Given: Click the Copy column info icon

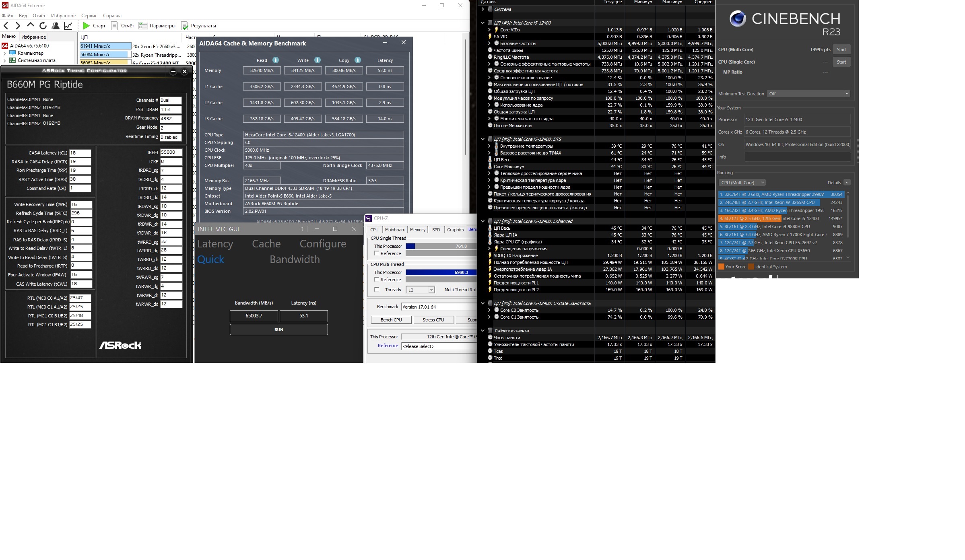Looking at the screenshot, I should [358, 60].
